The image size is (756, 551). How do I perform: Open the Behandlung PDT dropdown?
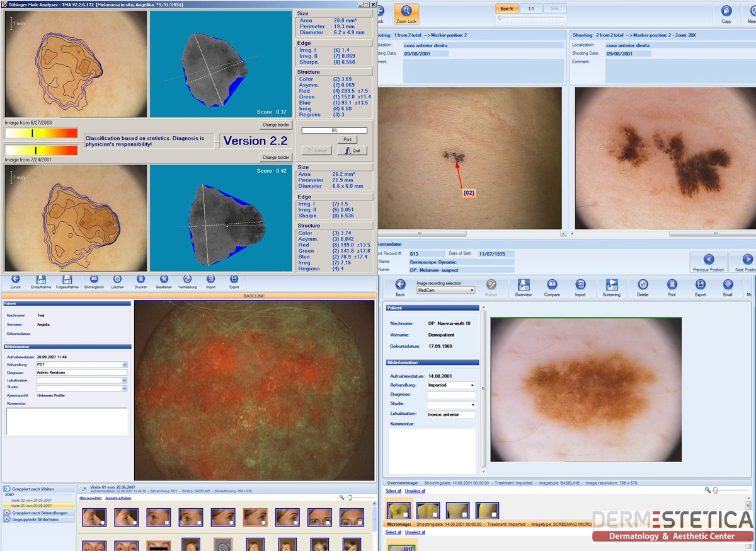click(124, 365)
